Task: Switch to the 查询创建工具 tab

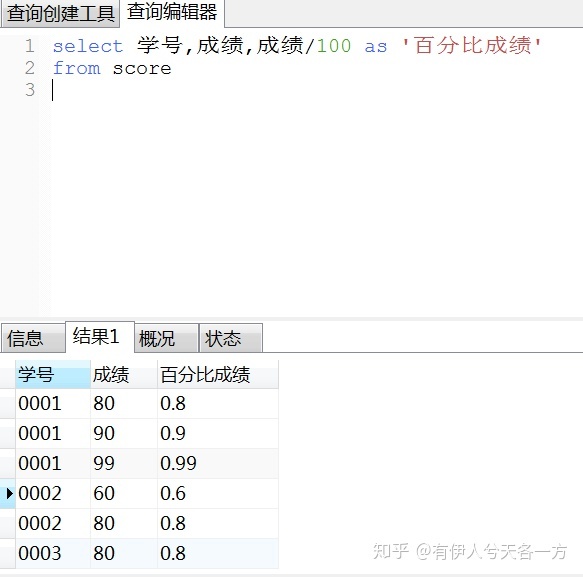Action: pyautogui.click(x=60, y=13)
